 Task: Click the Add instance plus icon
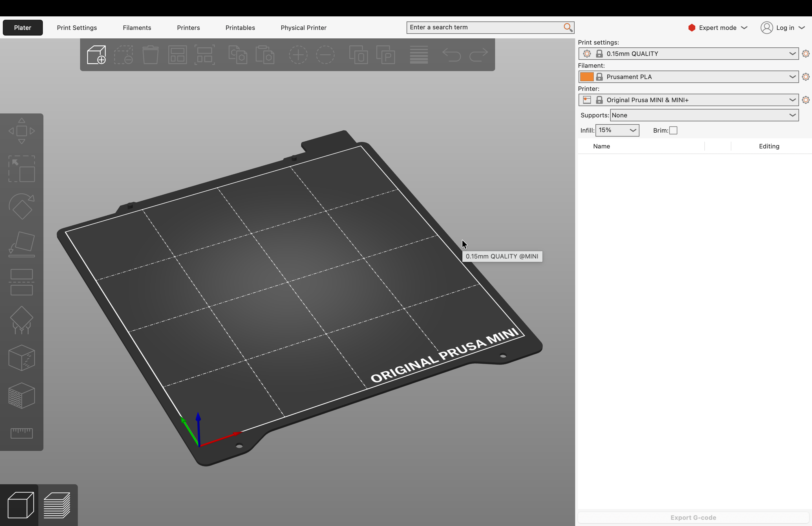pyautogui.click(x=298, y=55)
